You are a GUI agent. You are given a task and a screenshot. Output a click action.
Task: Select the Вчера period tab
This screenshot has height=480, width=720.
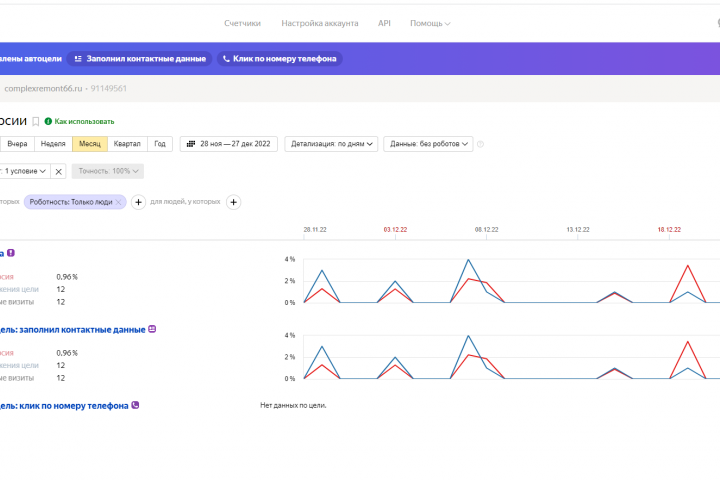(17, 144)
